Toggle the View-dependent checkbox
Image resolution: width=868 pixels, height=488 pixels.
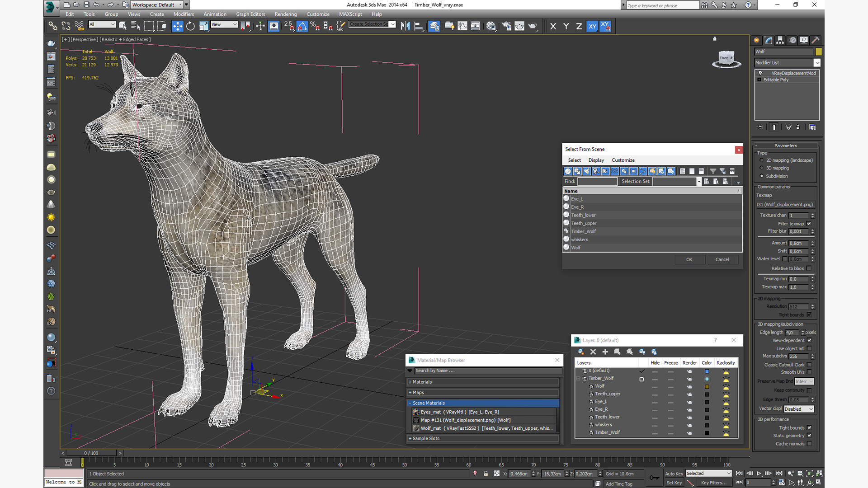809,340
